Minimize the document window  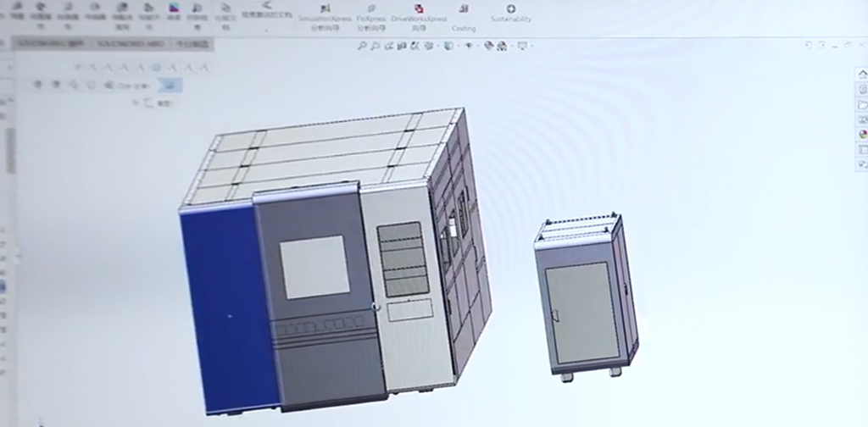point(835,47)
